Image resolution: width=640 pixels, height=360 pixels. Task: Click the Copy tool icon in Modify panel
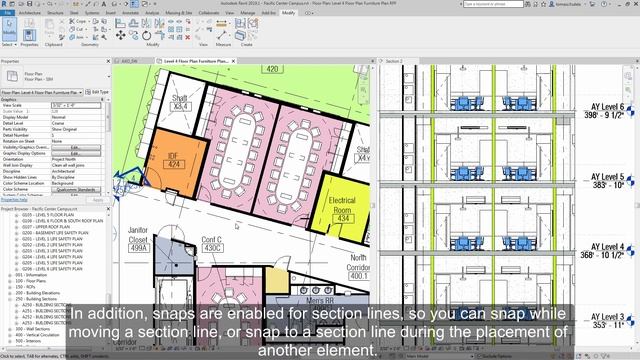tap(133, 36)
